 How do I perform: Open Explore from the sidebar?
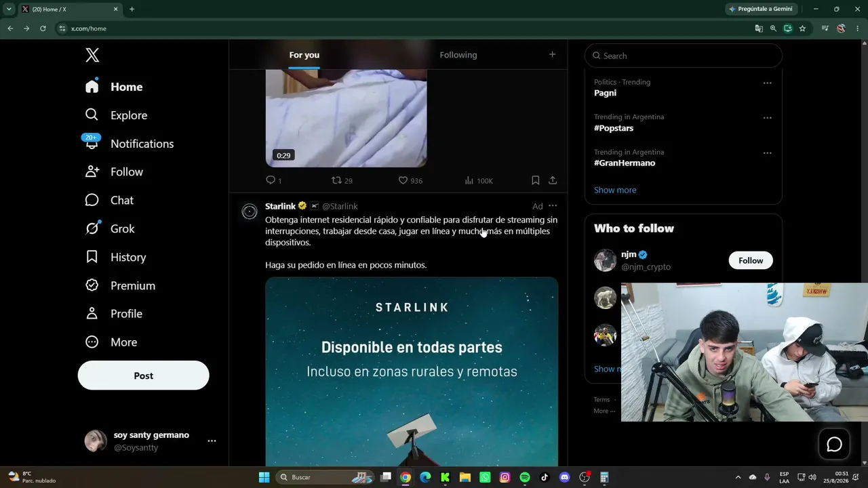[116, 115]
